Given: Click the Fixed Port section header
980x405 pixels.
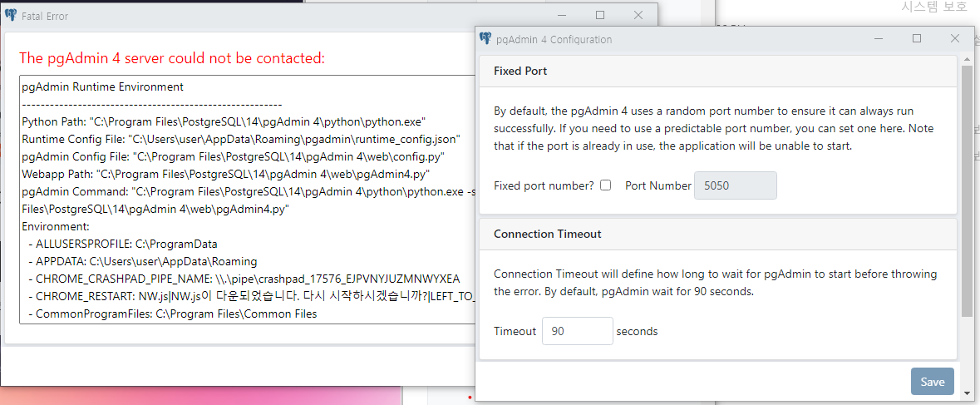Looking at the screenshot, I should pos(718,72).
